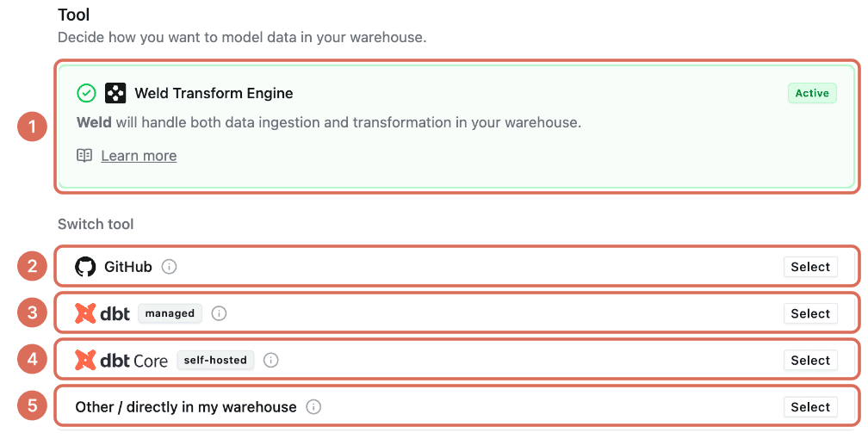Image resolution: width=868 pixels, height=439 pixels.
Task: Click the managed badge next to dbt
Action: tap(170, 313)
